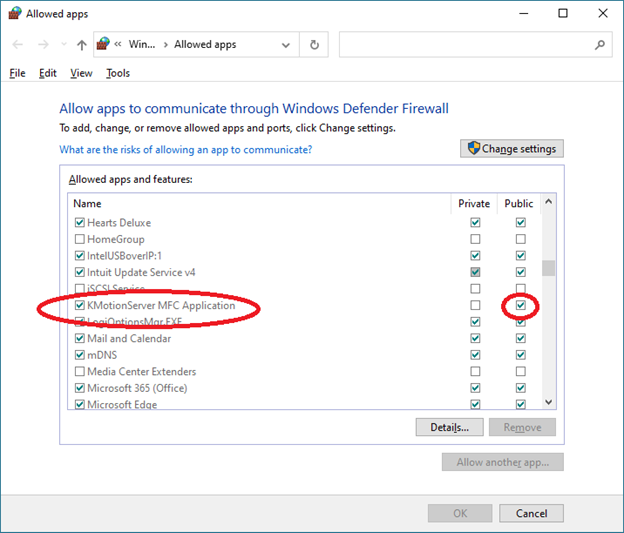Enable Private for KMotionServer MFC Application

475,305
